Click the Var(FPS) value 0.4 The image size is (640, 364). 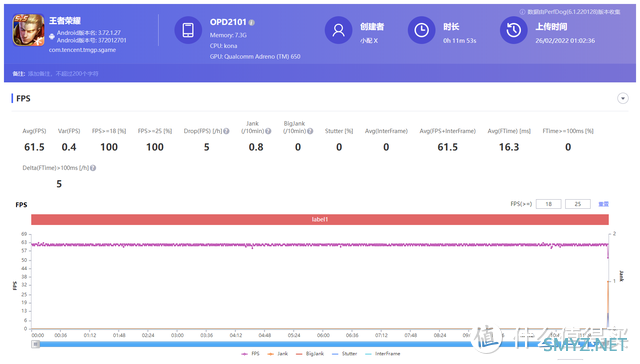(x=69, y=147)
